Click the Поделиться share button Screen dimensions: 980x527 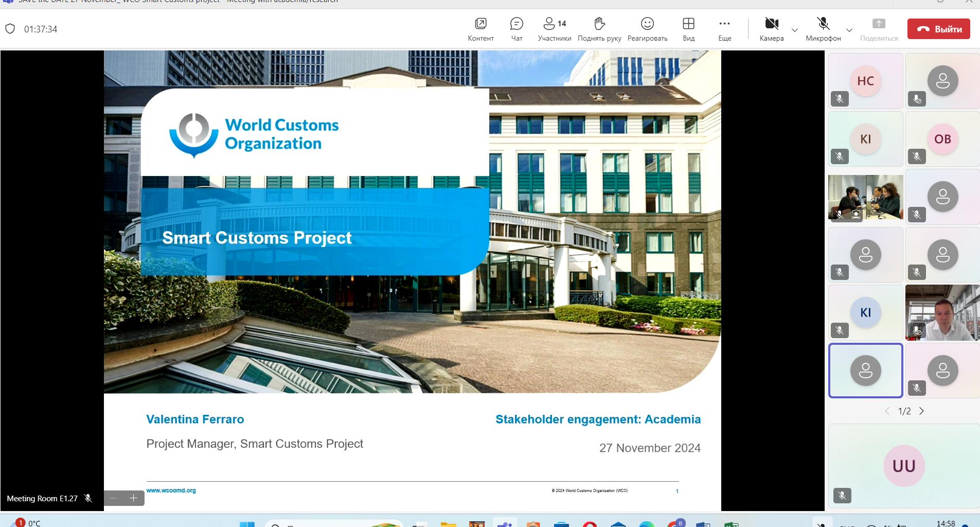(879, 29)
